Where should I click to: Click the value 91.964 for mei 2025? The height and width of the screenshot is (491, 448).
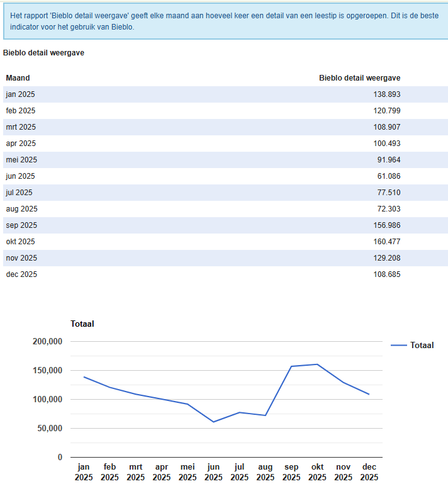pyautogui.click(x=388, y=160)
